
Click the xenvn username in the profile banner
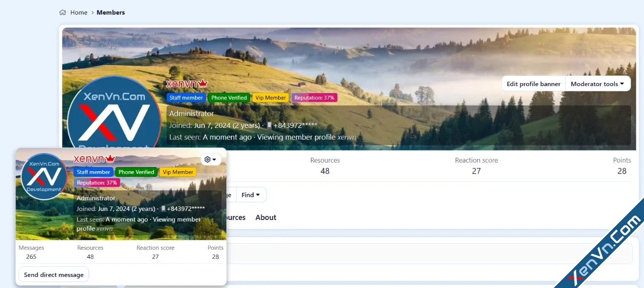[181, 84]
